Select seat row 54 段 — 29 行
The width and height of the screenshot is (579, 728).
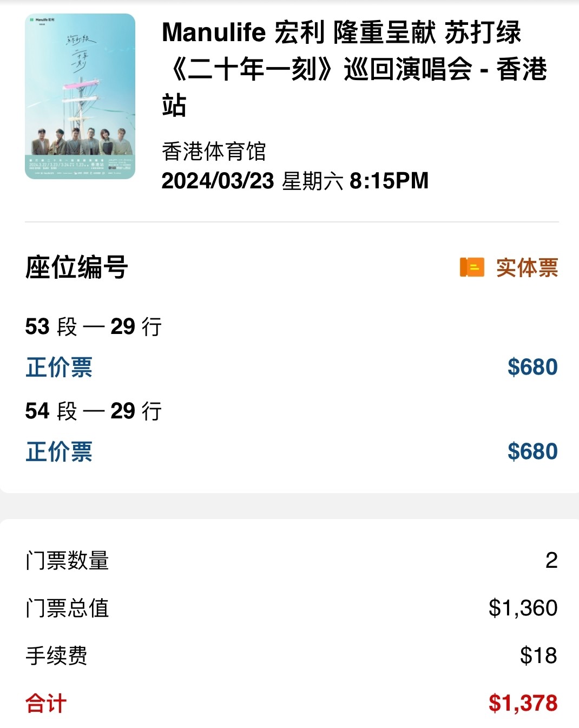[x=94, y=411]
